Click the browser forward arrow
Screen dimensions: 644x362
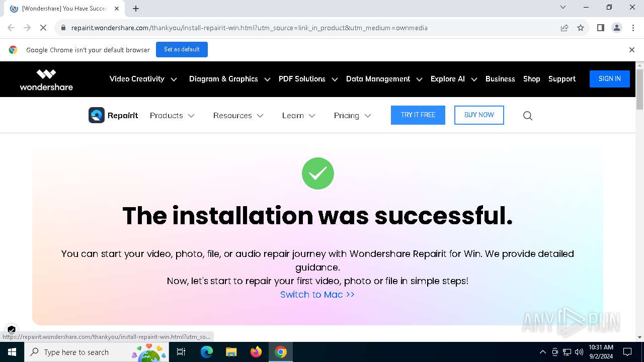pos(27,28)
